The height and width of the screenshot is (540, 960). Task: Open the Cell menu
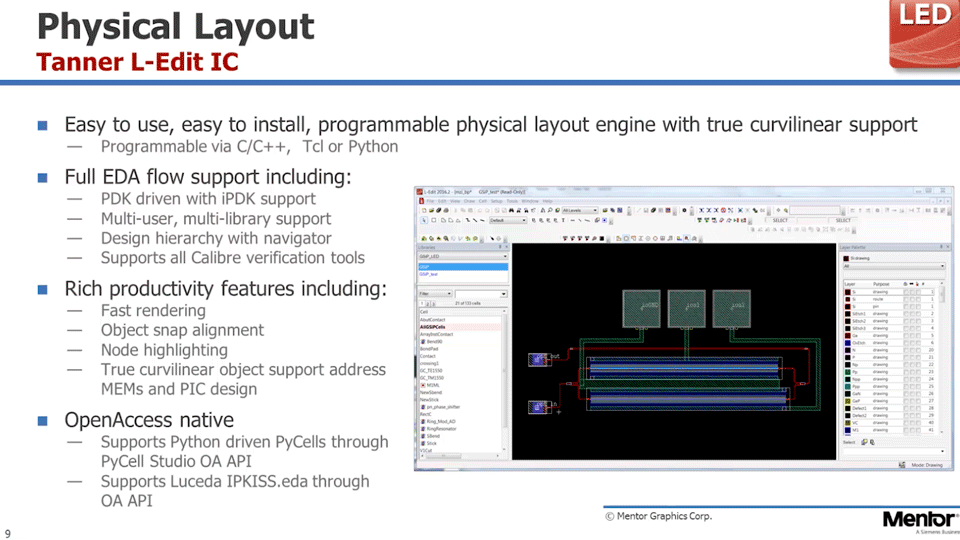(x=482, y=201)
